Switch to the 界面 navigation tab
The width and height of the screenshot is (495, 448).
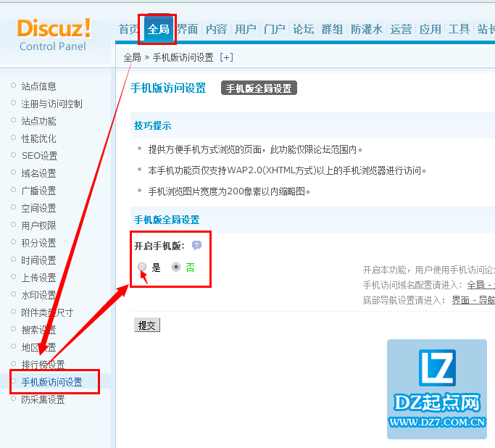pyautogui.click(x=187, y=30)
